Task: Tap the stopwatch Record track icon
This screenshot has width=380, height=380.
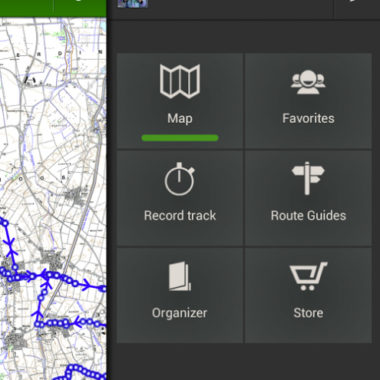Action: (180, 179)
